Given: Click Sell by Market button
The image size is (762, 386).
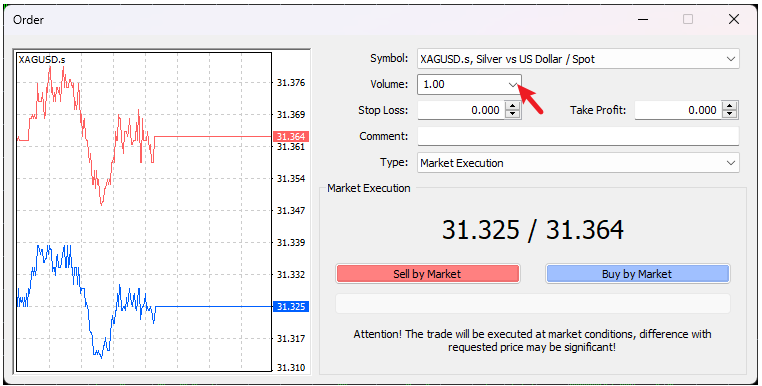Looking at the screenshot, I should pyautogui.click(x=427, y=274).
